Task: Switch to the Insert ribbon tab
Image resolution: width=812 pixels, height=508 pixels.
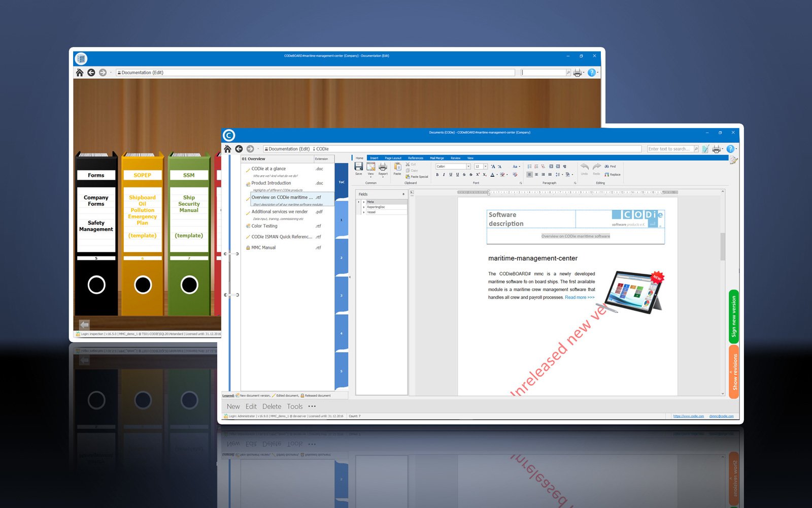Action: tap(374, 158)
